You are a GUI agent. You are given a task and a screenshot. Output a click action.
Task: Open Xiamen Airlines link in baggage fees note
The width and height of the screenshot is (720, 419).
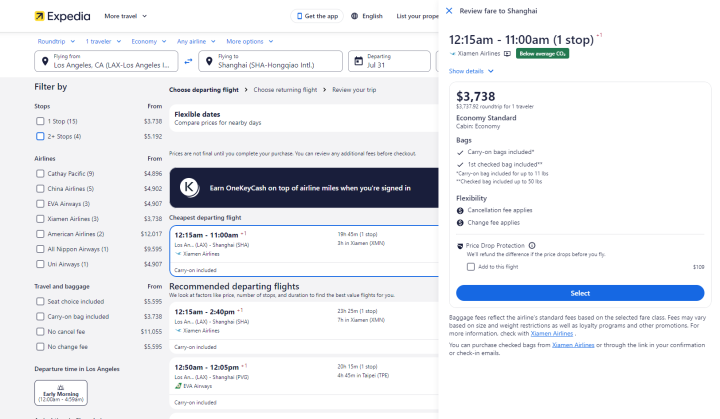(x=552, y=334)
